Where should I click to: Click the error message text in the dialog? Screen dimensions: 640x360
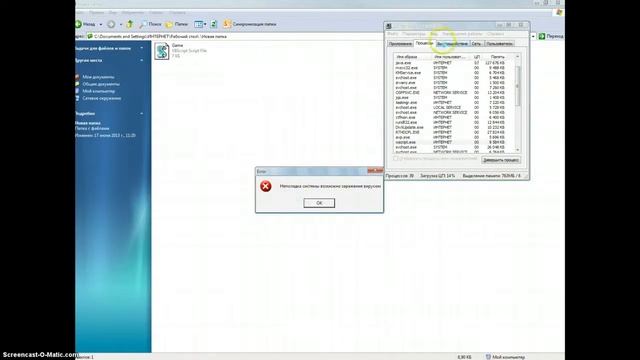(x=330, y=186)
